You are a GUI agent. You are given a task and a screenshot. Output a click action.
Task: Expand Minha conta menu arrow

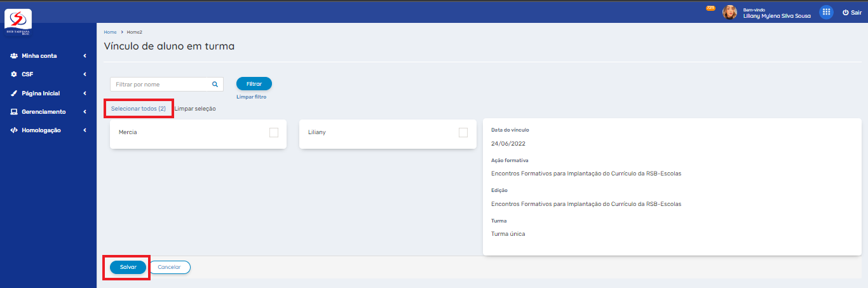(85, 56)
